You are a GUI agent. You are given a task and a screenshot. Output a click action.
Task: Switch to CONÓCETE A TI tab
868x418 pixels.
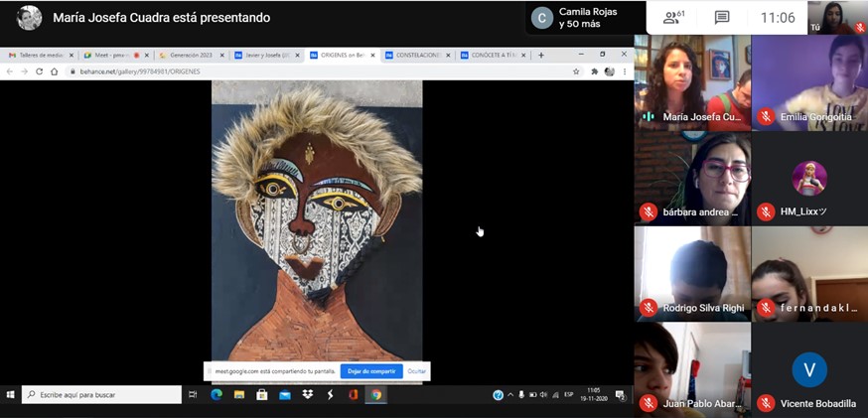(493, 56)
